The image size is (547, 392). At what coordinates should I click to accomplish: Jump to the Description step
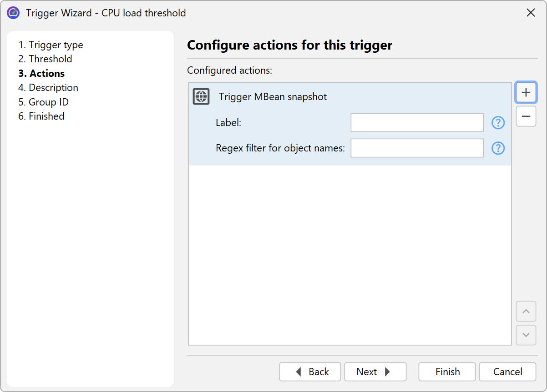coord(48,88)
